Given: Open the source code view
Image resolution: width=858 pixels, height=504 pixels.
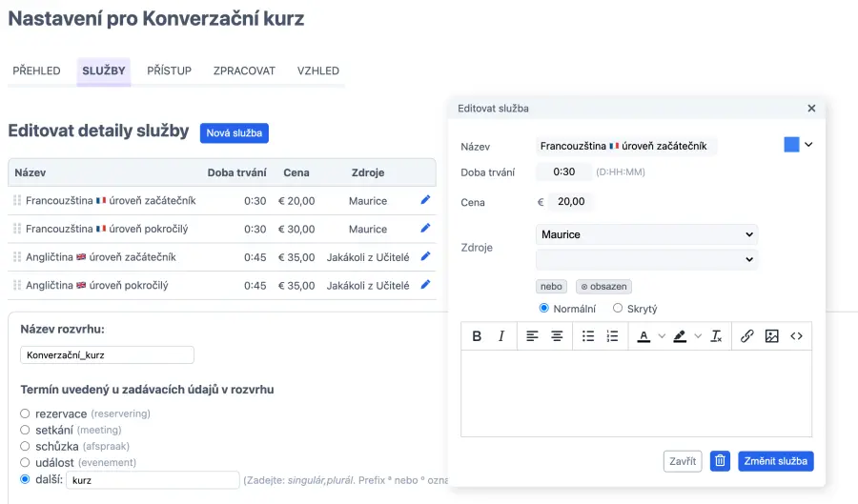Looking at the screenshot, I should [x=796, y=336].
